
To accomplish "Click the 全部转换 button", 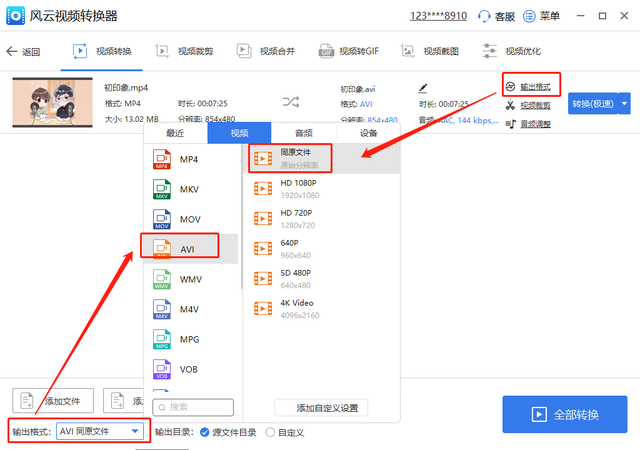I will [x=564, y=415].
